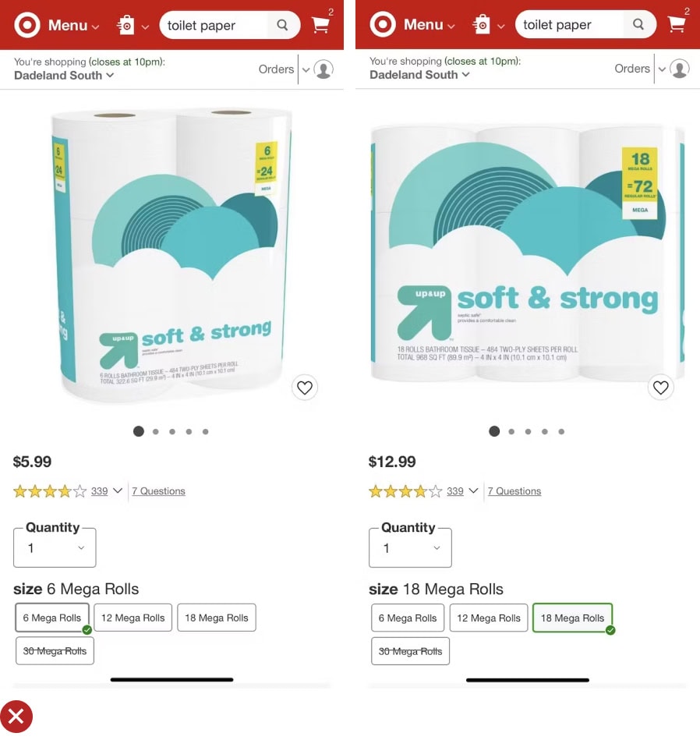The width and height of the screenshot is (700, 740).
Task: Open the Menu in left header
Action: click(73, 25)
